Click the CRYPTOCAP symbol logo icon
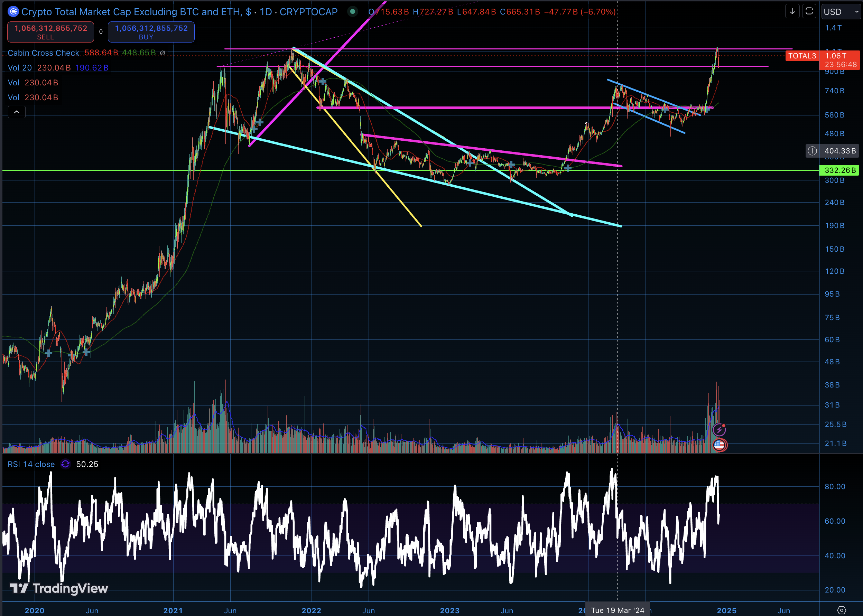The image size is (863, 616). point(13,12)
